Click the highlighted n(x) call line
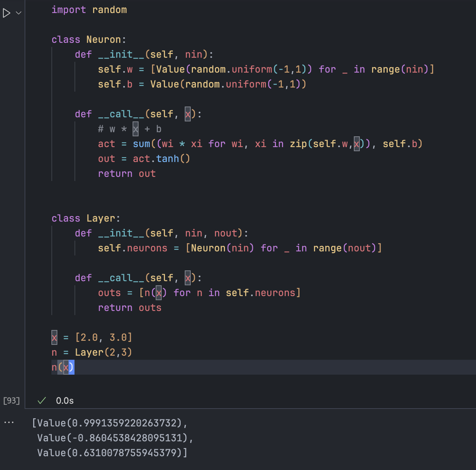 tap(63, 367)
